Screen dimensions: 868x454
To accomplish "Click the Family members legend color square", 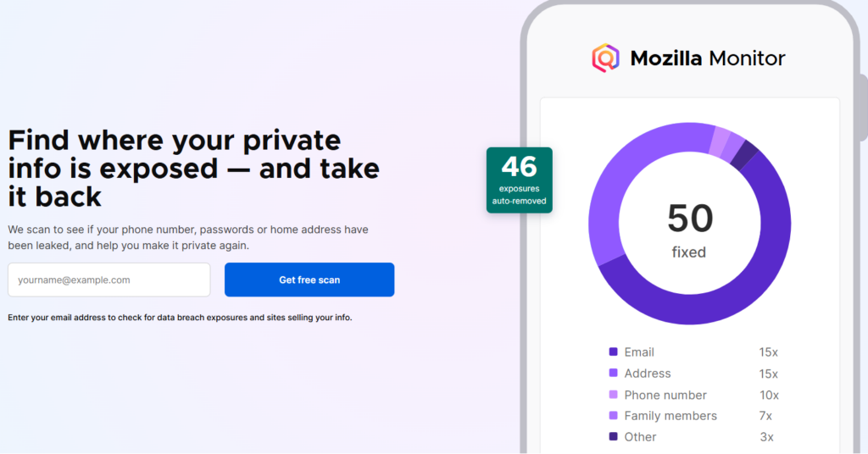I will [x=613, y=416].
